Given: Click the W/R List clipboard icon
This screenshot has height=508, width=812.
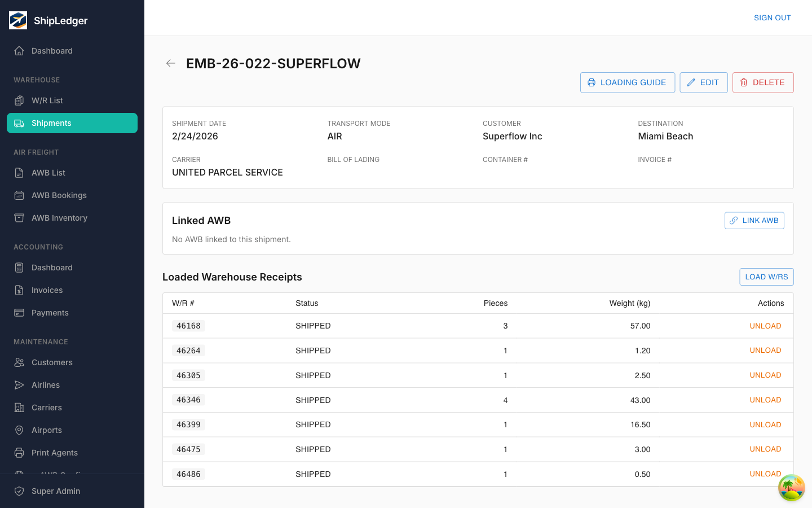Looking at the screenshot, I should (x=19, y=100).
